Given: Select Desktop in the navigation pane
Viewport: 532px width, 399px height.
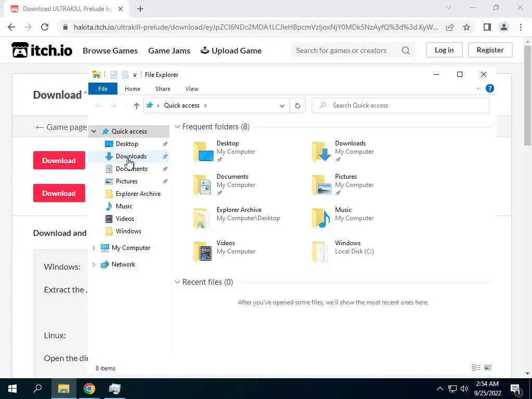Looking at the screenshot, I should (127, 144).
